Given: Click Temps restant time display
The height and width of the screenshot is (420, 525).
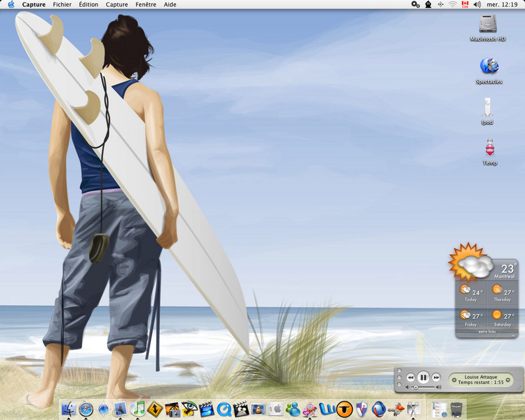Looking at the screenshot, I should [x=481, y=382].
